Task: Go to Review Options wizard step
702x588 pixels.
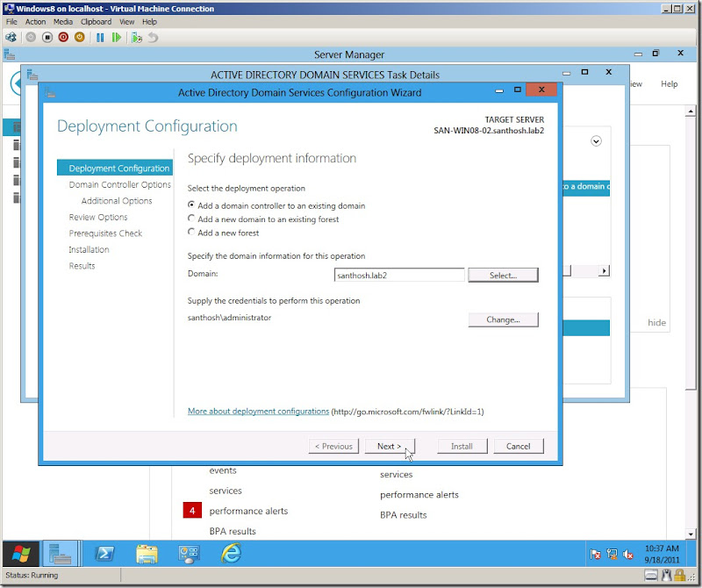Action: coord(98,217)
